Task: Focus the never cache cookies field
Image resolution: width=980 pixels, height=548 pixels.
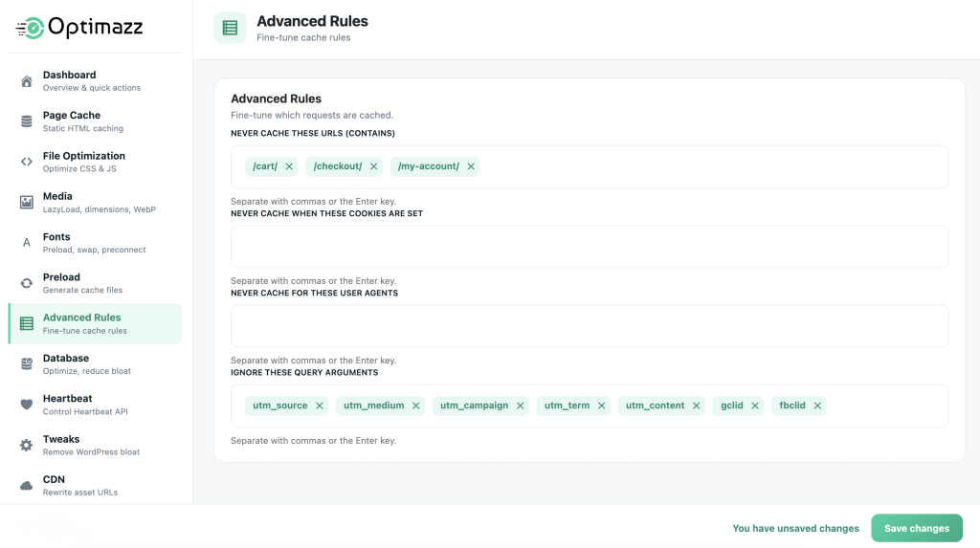Action: (590, 246)
